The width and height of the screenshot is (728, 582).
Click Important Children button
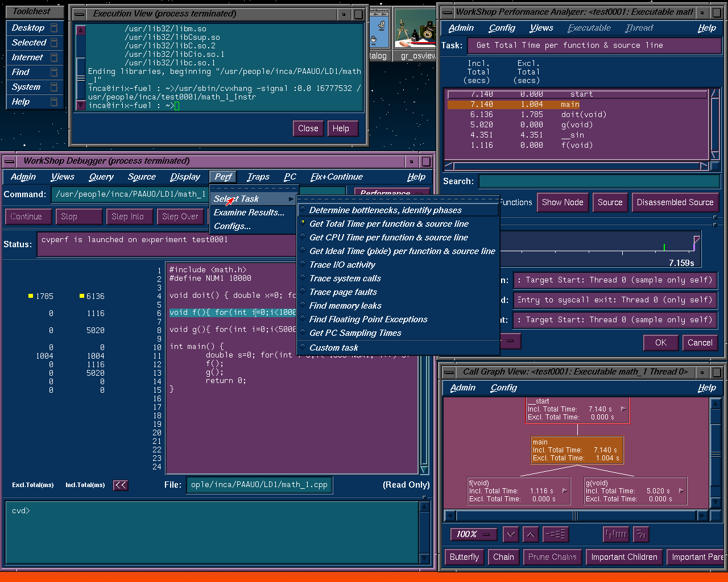[624, 557]
